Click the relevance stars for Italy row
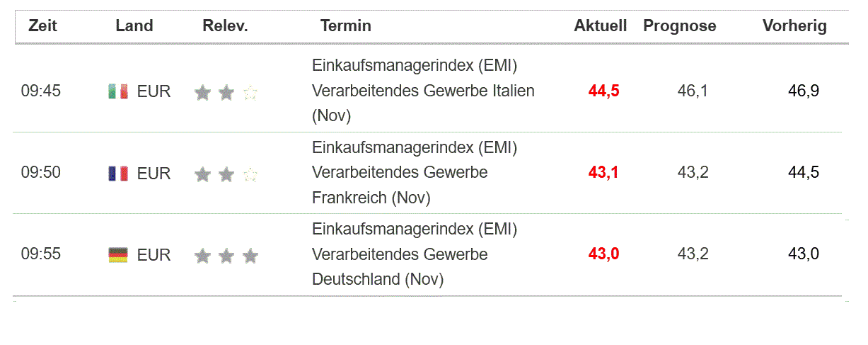868x345 pixels. [226, 92]
